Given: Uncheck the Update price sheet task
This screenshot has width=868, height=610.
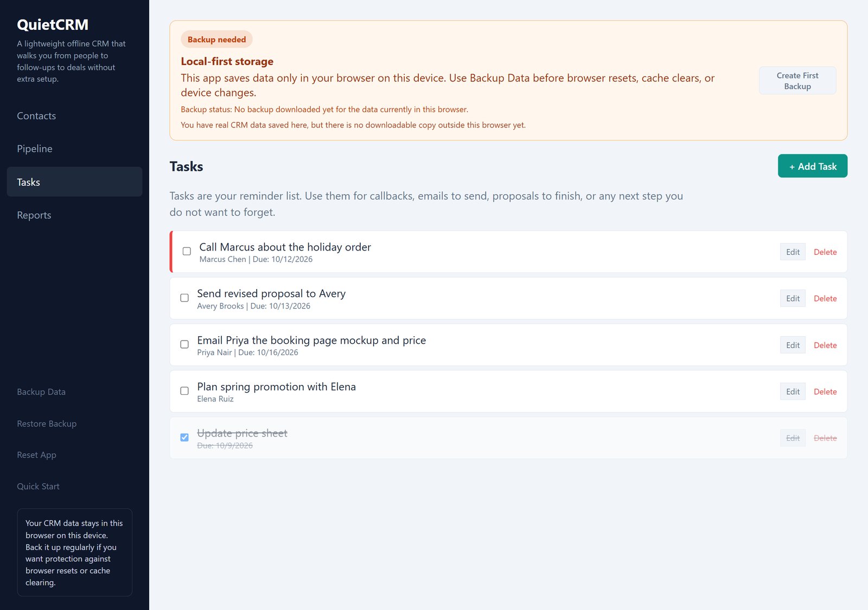Looking at the screenshot, I should (184, 438).
